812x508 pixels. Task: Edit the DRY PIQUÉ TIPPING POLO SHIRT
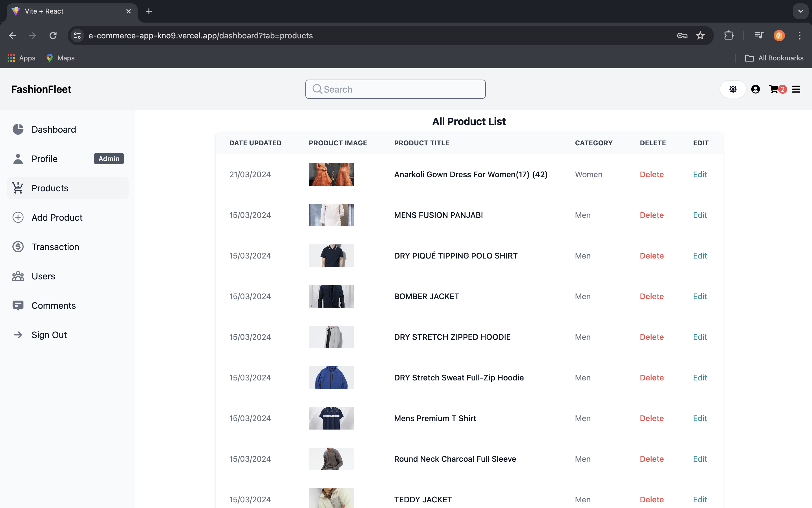(700, 256)
